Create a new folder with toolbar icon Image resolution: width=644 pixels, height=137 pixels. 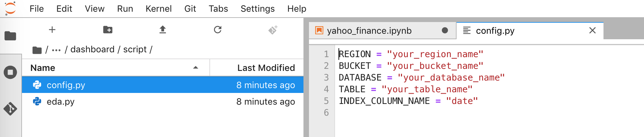[x=108, y=30]
